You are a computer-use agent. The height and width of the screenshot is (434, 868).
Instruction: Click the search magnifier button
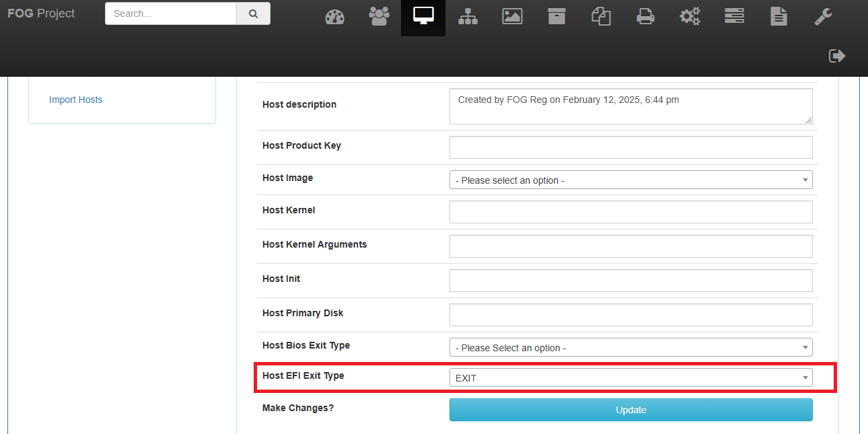click(253, 13)
